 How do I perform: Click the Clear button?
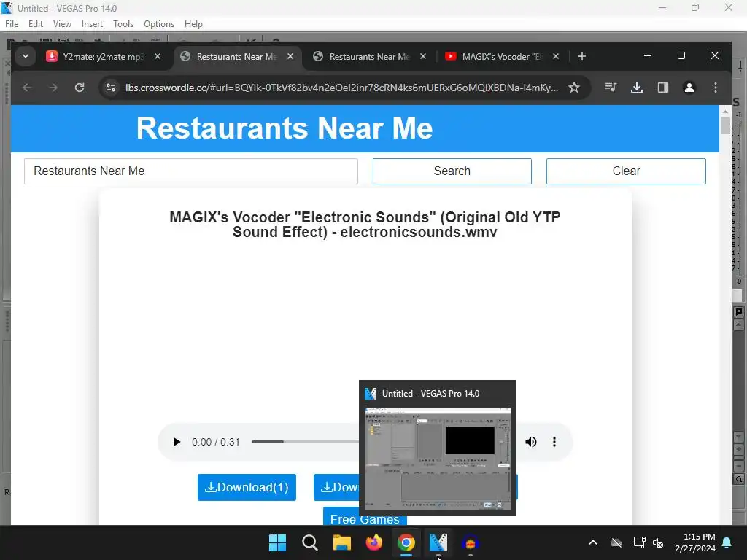coord(626,171)
